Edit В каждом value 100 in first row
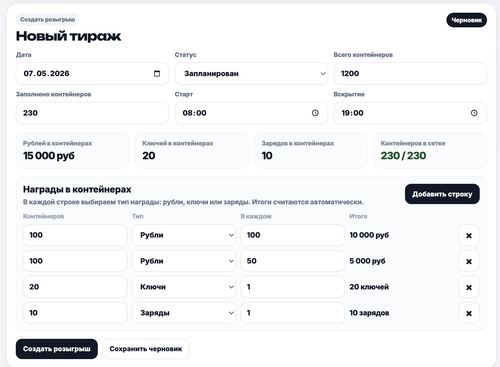500x367 pixels. 293,235
